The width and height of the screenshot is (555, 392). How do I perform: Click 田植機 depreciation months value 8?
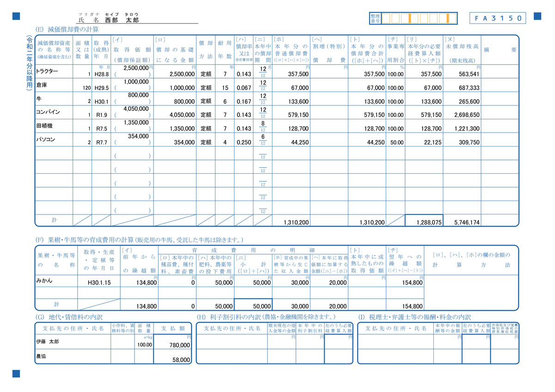tap(263, 124)
